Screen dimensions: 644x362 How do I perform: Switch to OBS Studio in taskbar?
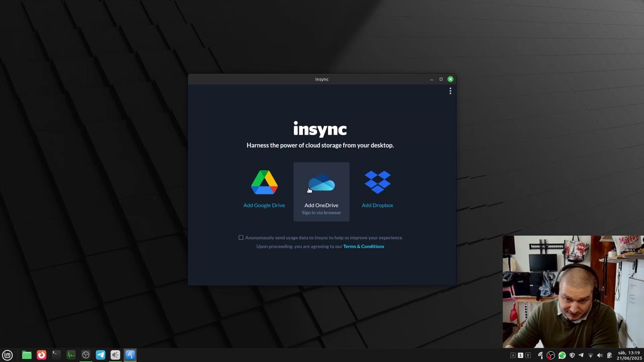[x=86, y=355]
